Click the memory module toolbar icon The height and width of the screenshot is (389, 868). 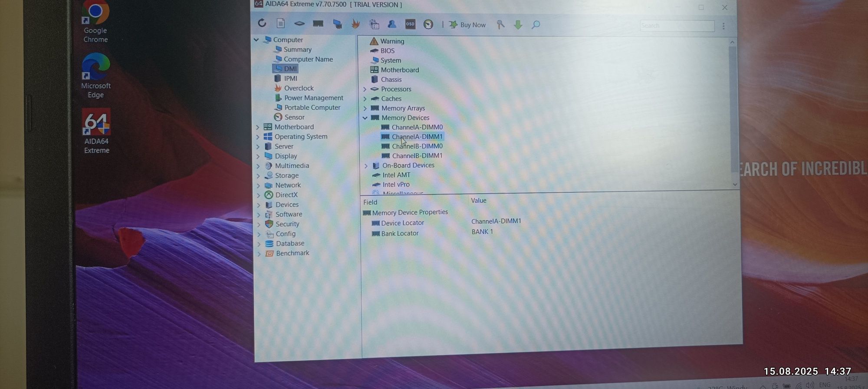coord(318,23)
